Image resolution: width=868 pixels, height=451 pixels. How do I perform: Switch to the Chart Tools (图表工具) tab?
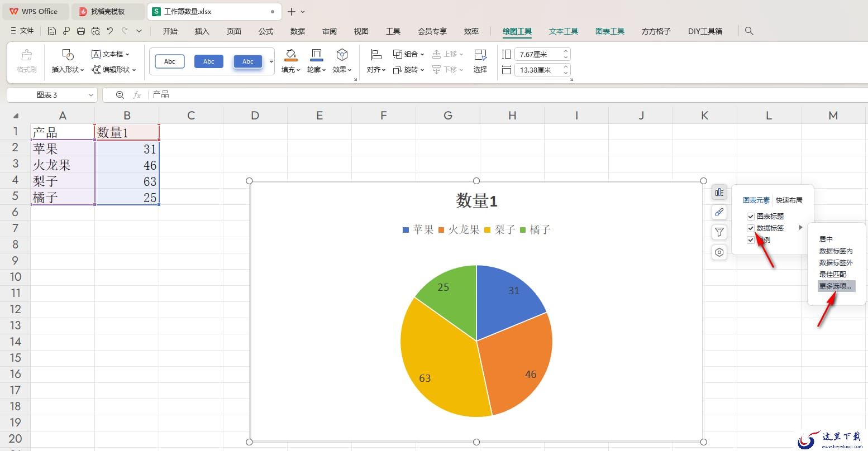pyautogui.click(x=610, y=31)
